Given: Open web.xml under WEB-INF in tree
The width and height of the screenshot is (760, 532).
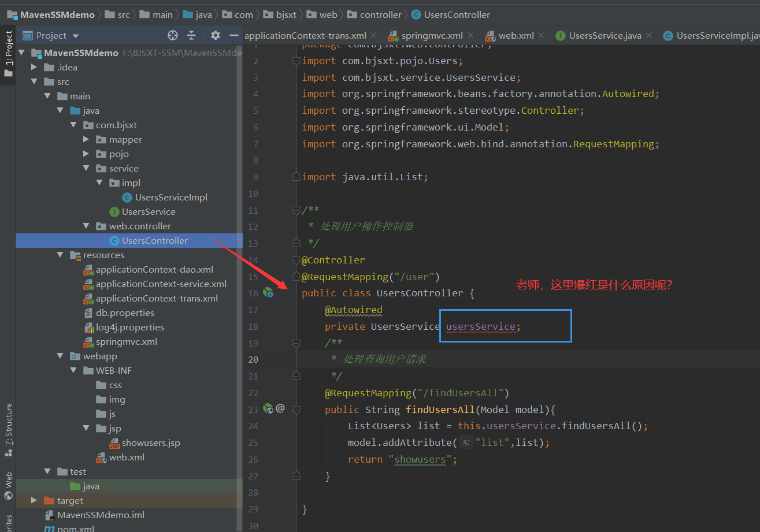Looking at the screenshot, I should point(120,457).
